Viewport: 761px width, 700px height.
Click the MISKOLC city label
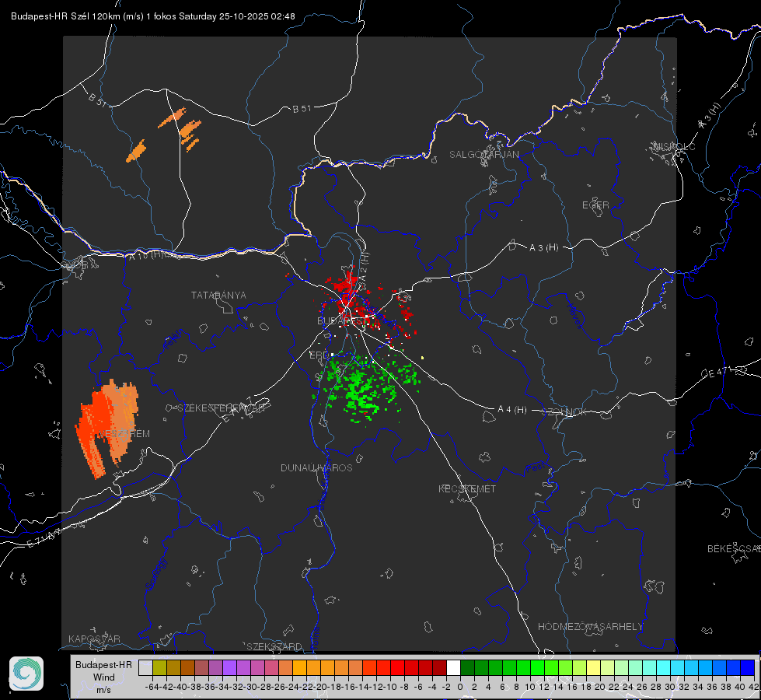pyautogui.click(x=674, y=146)
